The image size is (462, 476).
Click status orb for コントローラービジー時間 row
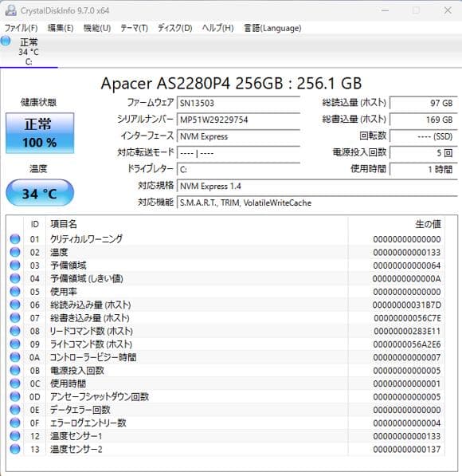15,357
